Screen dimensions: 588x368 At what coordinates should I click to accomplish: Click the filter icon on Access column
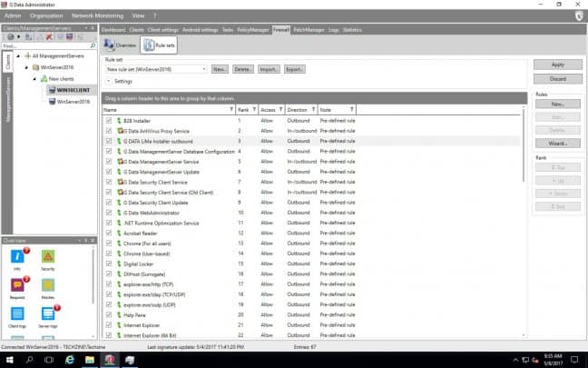pos(280,109)
